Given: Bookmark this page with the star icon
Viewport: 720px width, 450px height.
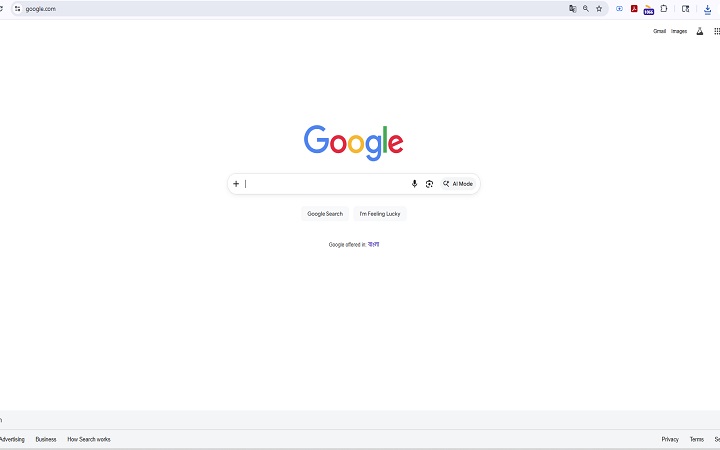Looking at the screenshot, I should click(599, 9).
